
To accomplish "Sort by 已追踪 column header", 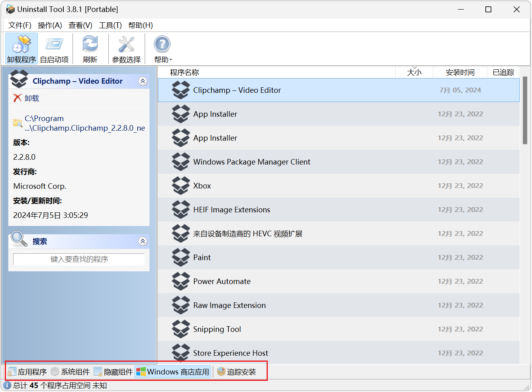I will (x=504, y=73).
